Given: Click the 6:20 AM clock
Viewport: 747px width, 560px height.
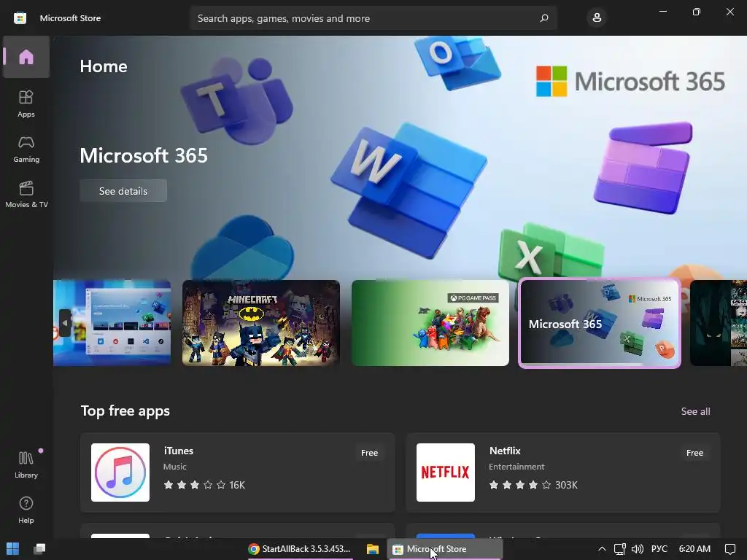Looking at the screenshot, I should (x=694, y=549).
